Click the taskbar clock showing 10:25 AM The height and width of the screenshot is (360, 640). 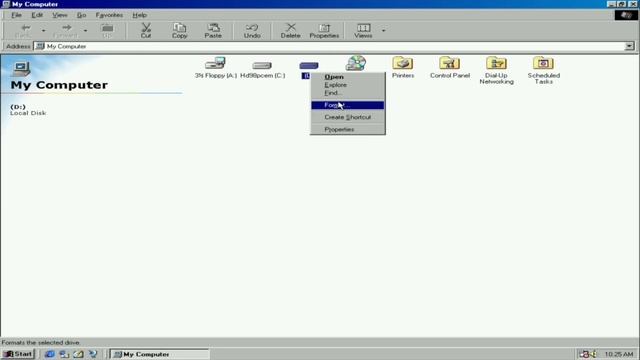click(619, 354)
